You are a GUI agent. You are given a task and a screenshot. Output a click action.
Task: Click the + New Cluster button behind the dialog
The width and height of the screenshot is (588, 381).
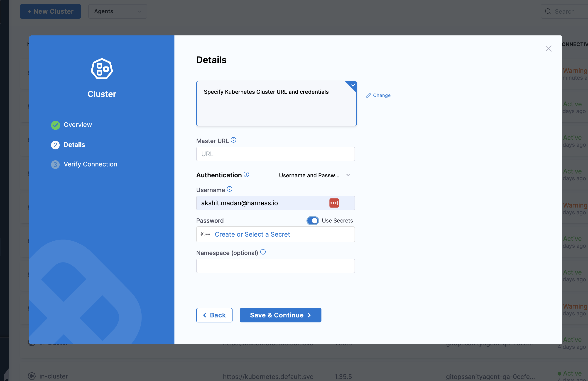point(50,11)
